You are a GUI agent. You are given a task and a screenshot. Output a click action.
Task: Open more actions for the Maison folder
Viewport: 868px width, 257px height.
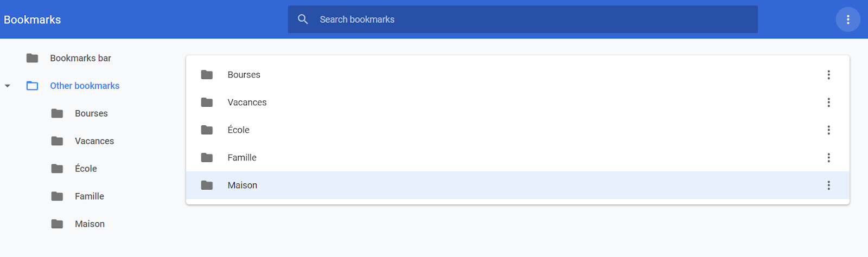[x=828, y=185]
